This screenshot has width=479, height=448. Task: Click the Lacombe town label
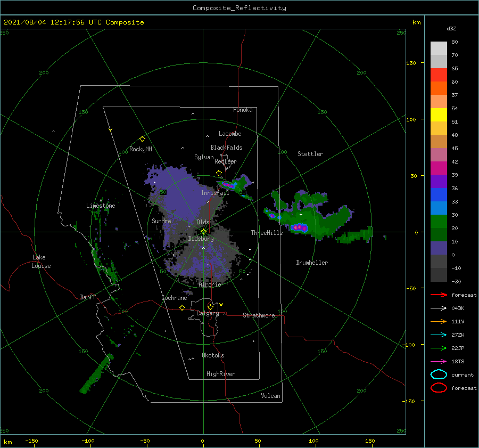pyautogui.click(x=230, y=134)
